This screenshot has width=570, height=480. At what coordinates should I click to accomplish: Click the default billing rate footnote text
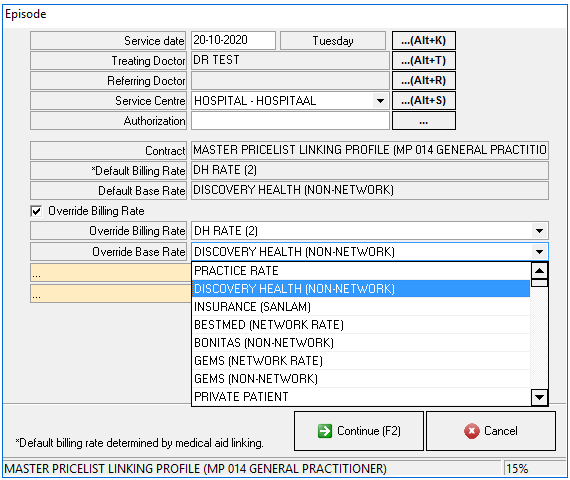point(139,443)
